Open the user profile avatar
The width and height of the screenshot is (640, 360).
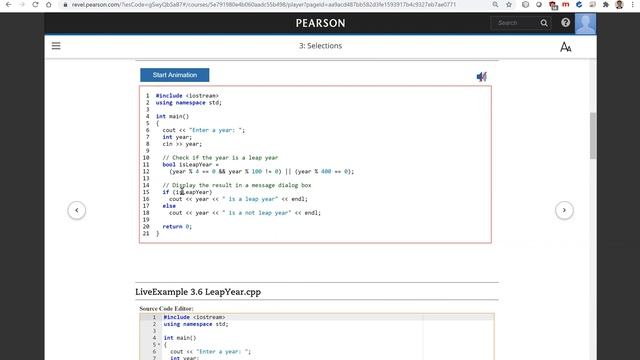tap(585, 23)
